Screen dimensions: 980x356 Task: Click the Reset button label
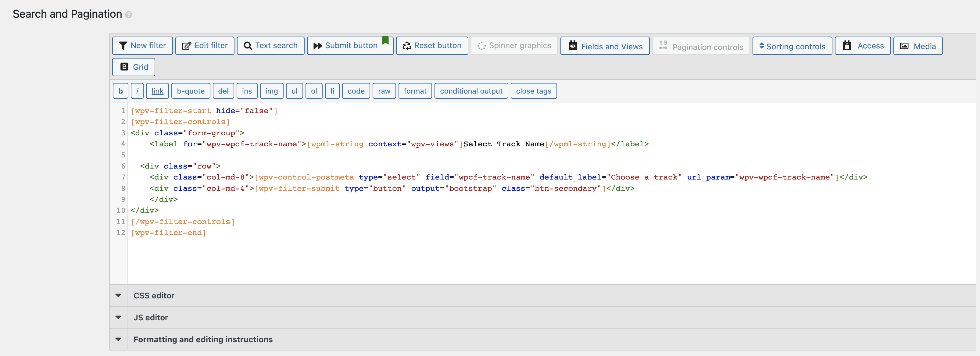(x=438, y=46)
